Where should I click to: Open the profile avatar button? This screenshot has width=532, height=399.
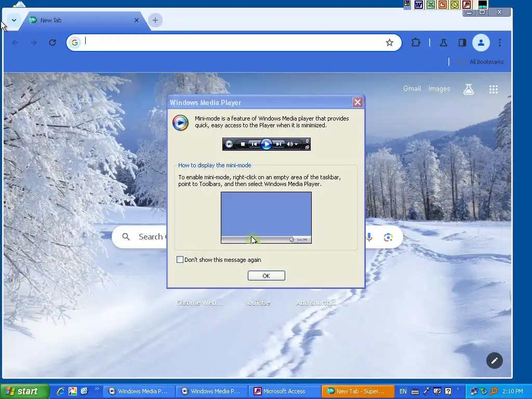481,43
